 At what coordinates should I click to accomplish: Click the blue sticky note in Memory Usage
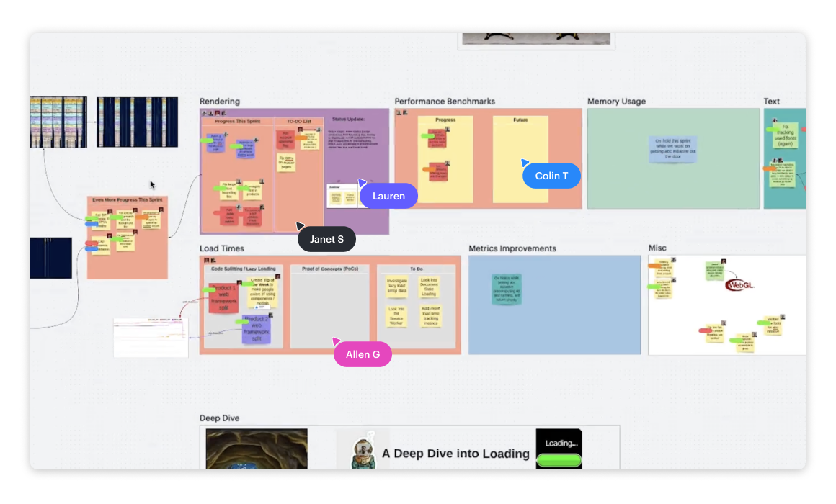click(x=672, y=149)
